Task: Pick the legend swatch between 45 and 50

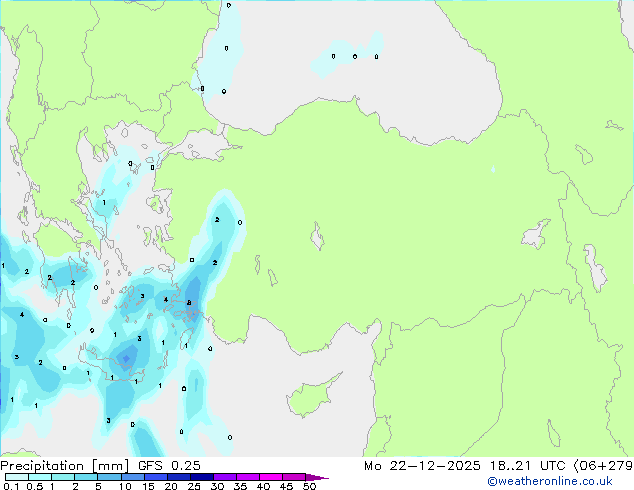Action: point(294,477)
